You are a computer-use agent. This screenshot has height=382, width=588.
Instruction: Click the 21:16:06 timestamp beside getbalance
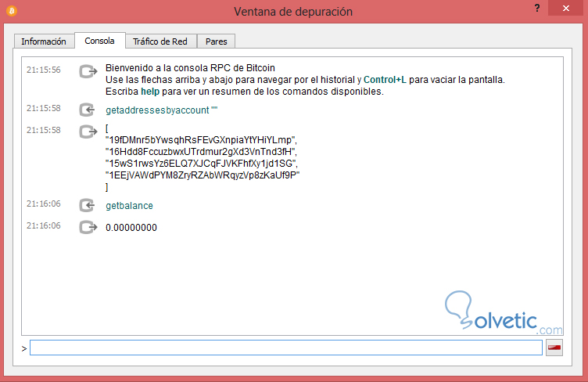click(x=44, y=204)
